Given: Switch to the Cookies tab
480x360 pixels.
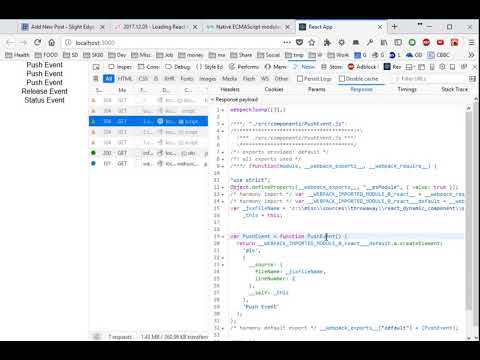Looking at the screenshot, I should tap(274, 89).
